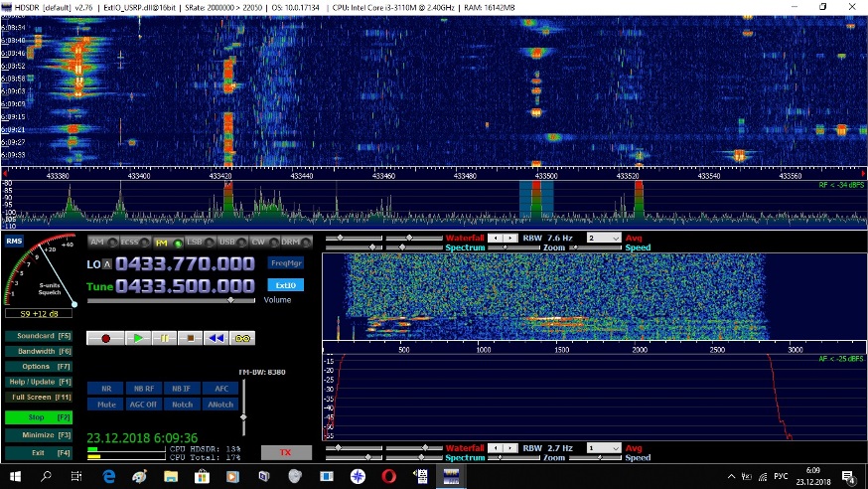Open the Bandwidth [F6] menu
Viewport: 868px width, 489px height.
point(38,351)
